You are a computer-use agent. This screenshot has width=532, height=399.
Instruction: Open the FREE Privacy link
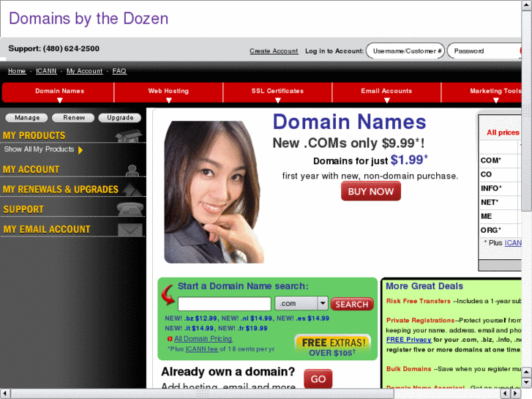coord(408,340)
